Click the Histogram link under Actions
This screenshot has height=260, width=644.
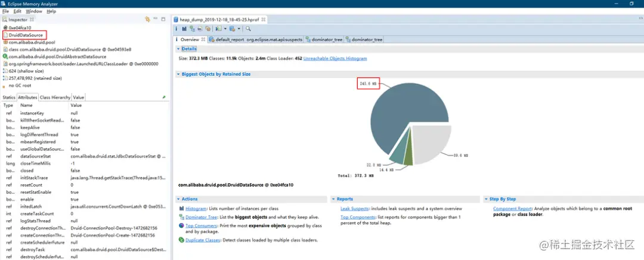196,209
